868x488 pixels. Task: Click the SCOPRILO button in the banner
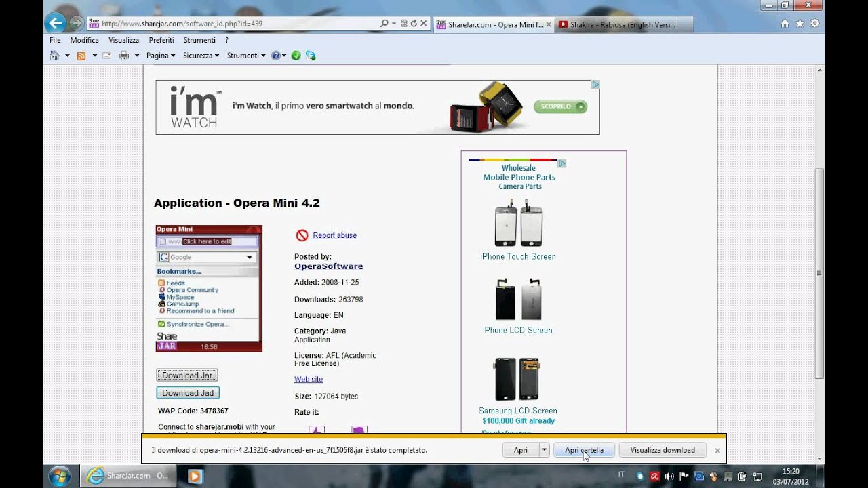[x=560, y=106]
